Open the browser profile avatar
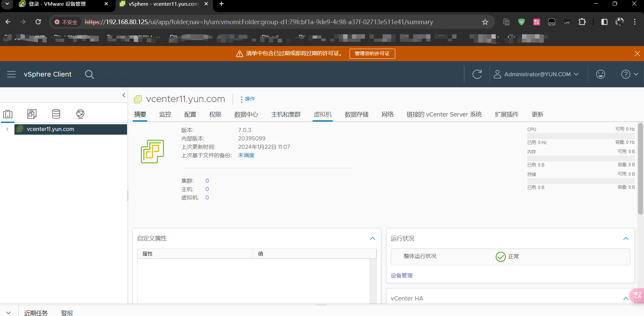Screen dimensions: 644x316 619,22
